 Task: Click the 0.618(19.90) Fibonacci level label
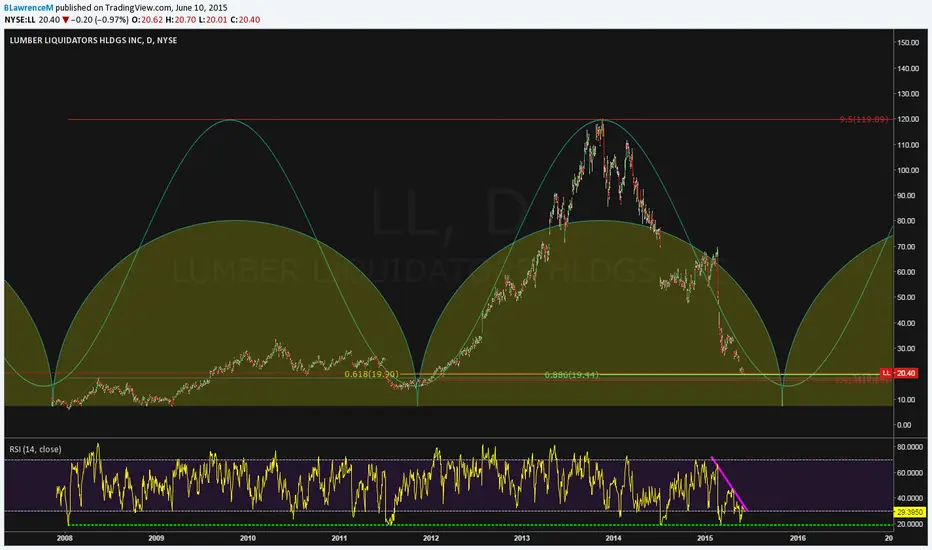371,375
